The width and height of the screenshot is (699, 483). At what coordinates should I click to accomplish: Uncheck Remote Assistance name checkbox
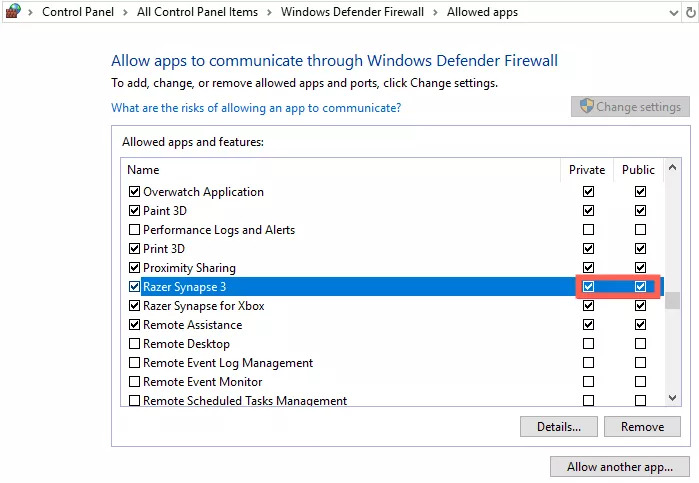point(134,325)
